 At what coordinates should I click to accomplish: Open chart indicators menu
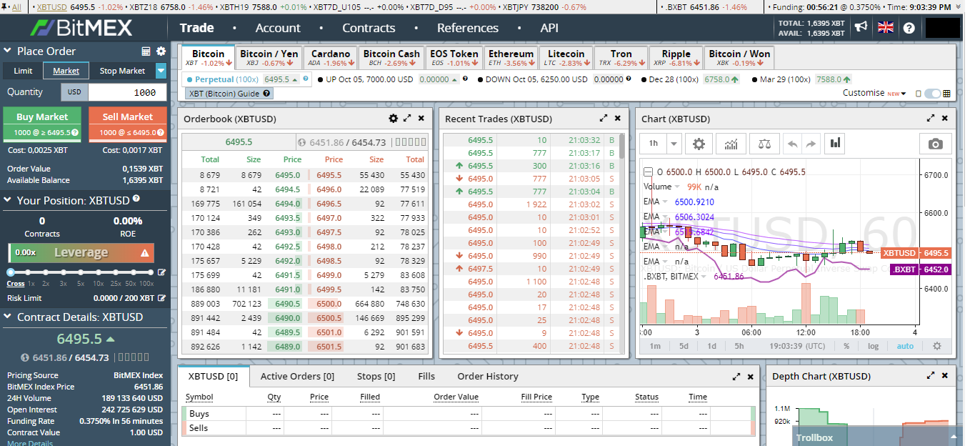[731, 144]
